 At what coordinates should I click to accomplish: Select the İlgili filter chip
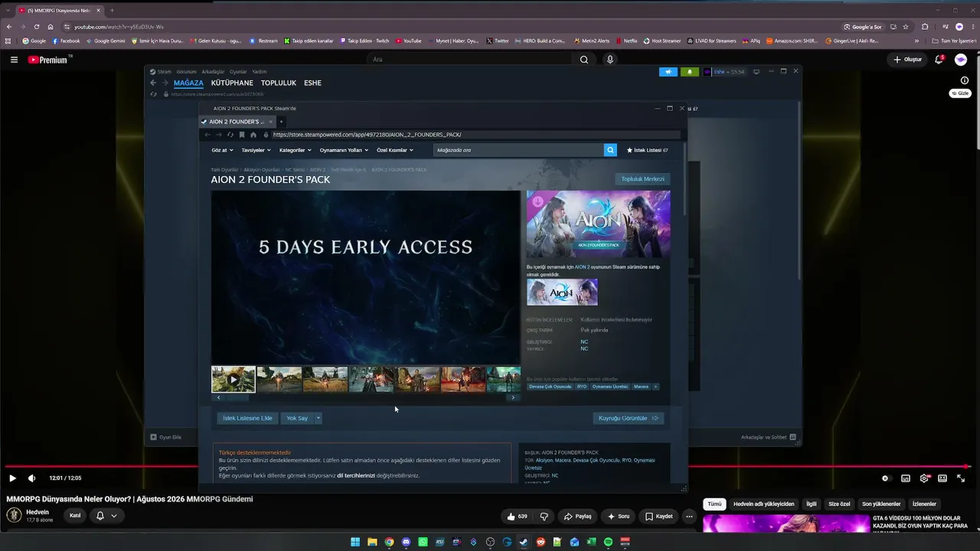coord(812,504)
